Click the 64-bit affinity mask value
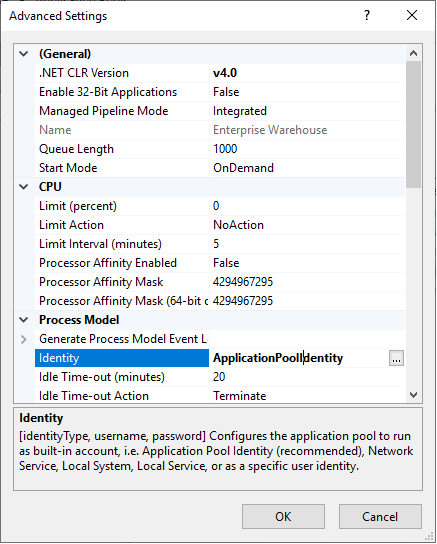This screenshot has width=437, height=544. (x=307, y=301)
